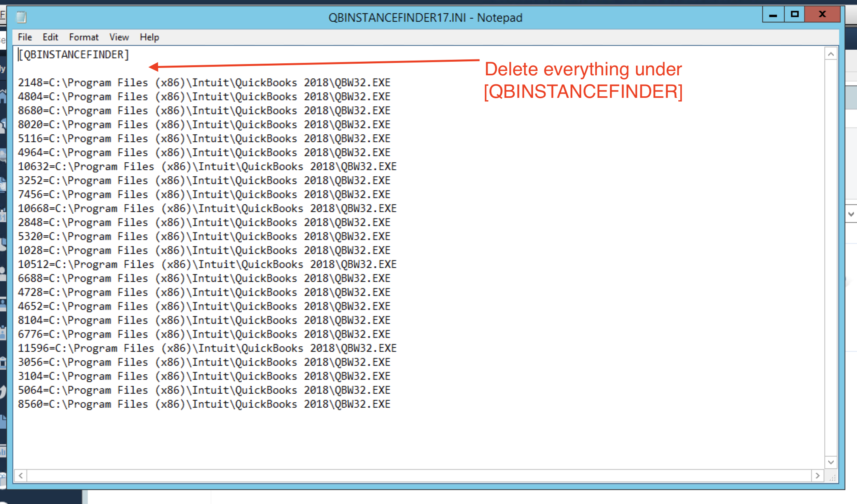The height and width of the screenshot is (504, 857).
Task: Place cursor on the [QBINSTANCEFINDER] header line
Action: [73, 55]
